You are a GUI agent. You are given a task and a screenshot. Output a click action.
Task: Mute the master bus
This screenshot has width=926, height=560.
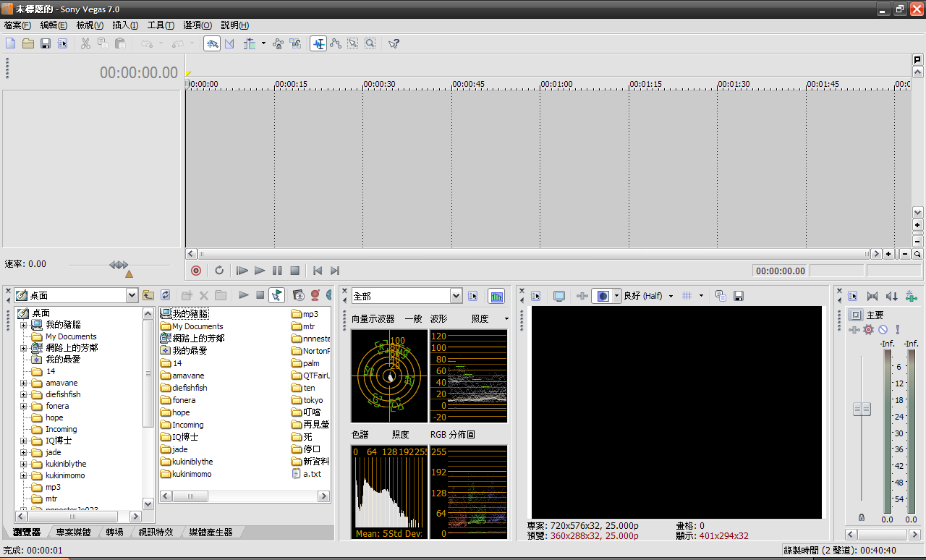(x=883, y=329)
